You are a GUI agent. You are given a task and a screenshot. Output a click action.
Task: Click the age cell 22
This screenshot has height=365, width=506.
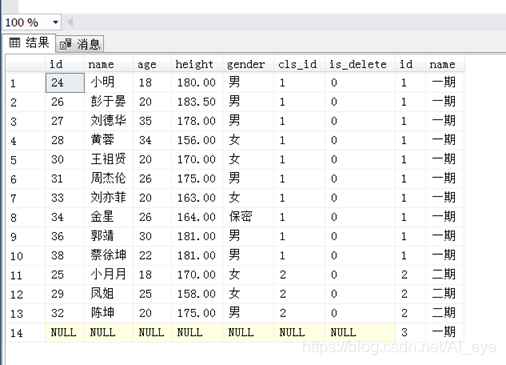click(152, 255)
